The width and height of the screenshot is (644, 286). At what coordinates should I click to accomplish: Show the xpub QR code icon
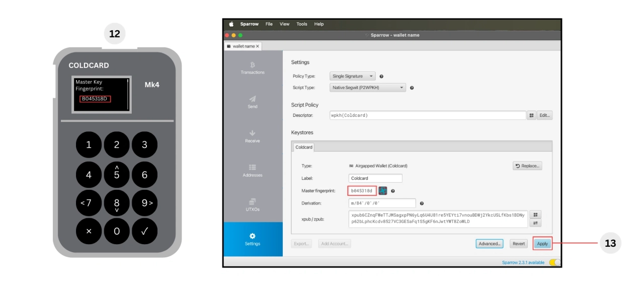point(536,214)
